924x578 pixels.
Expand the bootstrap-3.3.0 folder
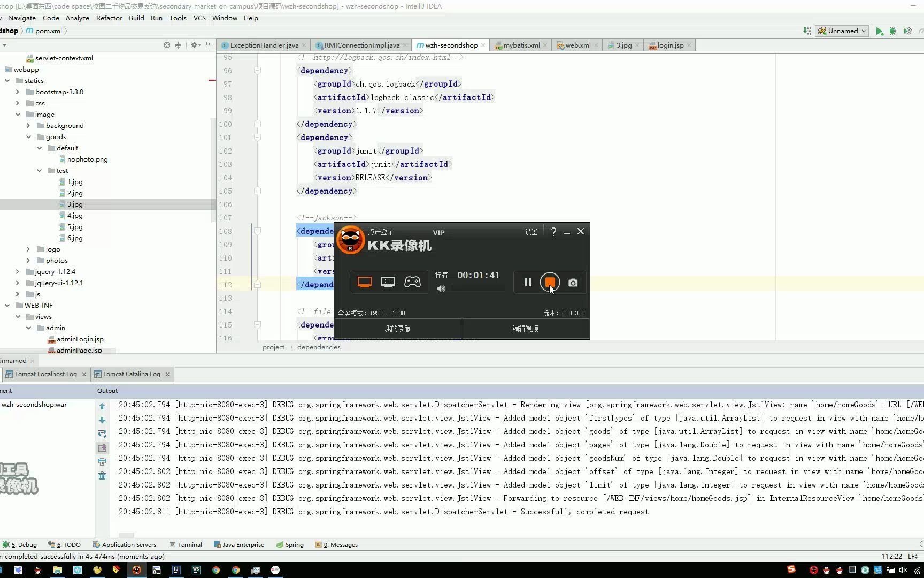point(18,92)
